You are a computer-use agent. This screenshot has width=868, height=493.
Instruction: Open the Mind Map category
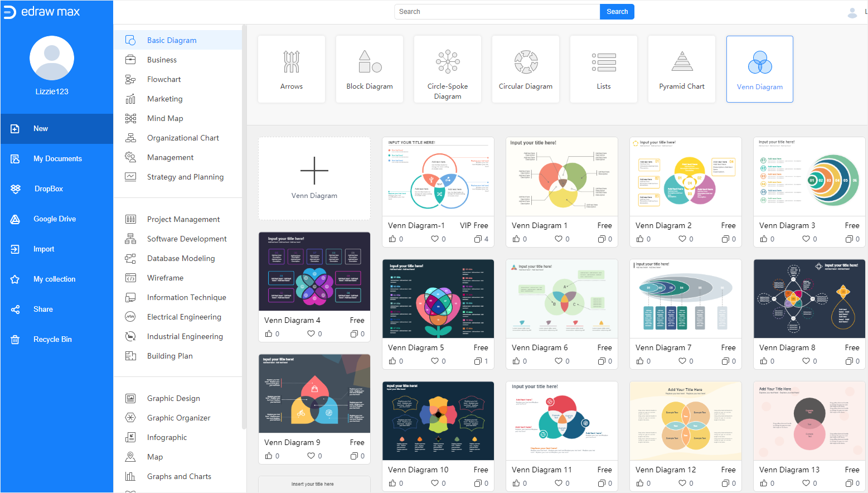[x=164, y=118]
